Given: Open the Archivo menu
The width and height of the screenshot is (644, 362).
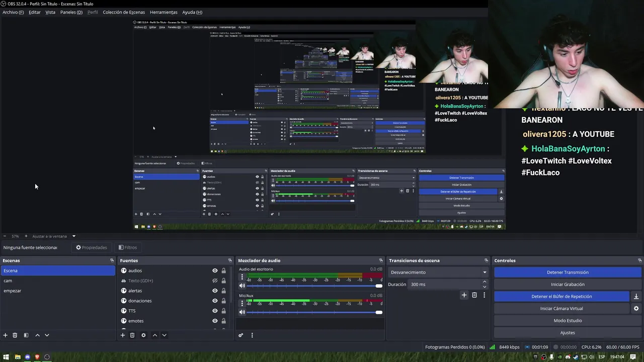Looking at the screenshot, I should [13, 12].
